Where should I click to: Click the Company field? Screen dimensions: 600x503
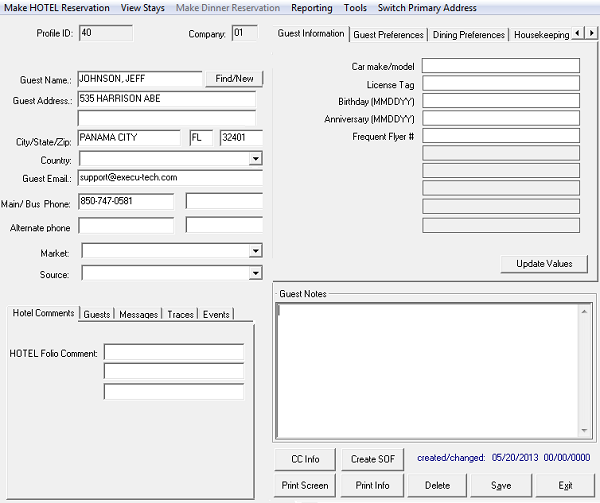(245, 33)
